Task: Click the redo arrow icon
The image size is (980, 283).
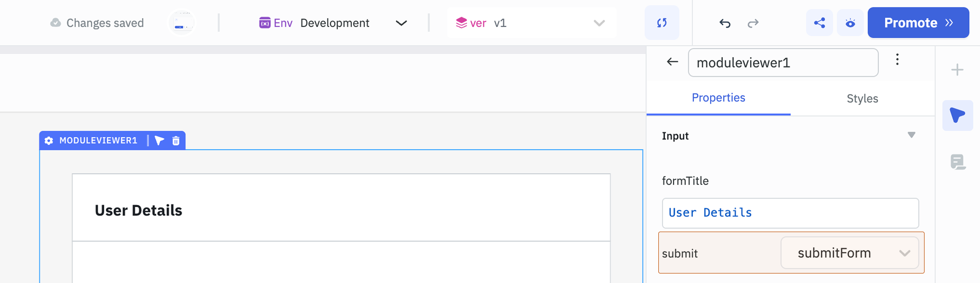Action: pos(752,23)
